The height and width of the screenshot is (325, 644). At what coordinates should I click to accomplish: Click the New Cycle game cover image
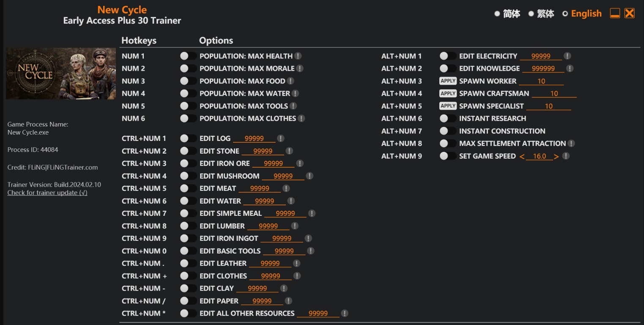pyautogui.click(x=61, y=74)
